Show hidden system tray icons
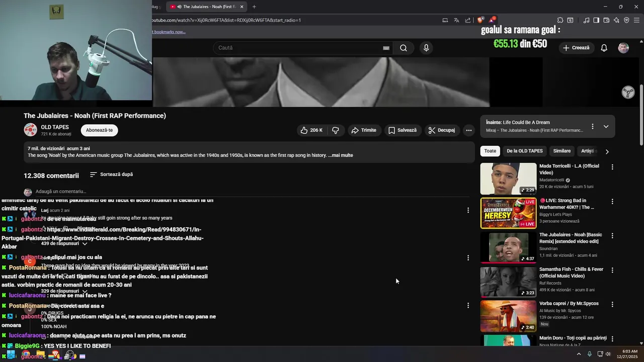 [579, 354]
